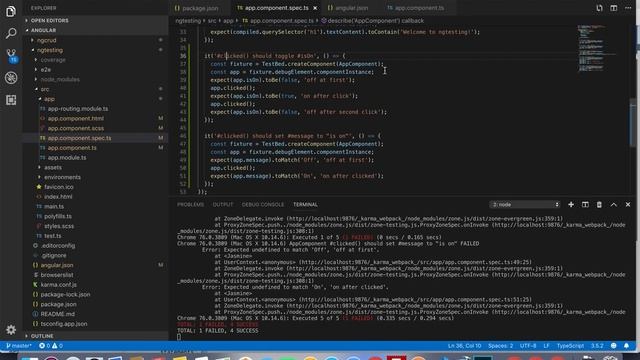
Task: Click 'Ln 36, Col 10' in status bar
Action: click(x=464, y=346)
